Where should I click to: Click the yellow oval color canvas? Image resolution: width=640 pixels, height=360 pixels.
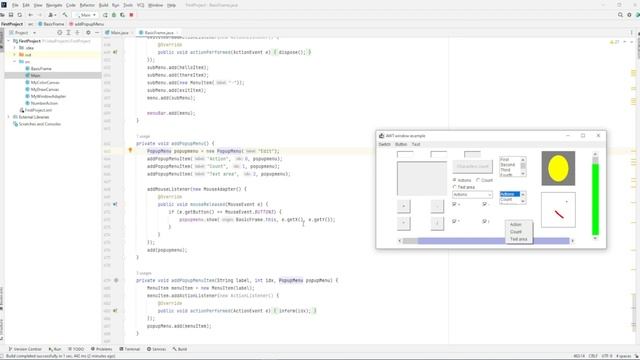coord(558,168)
